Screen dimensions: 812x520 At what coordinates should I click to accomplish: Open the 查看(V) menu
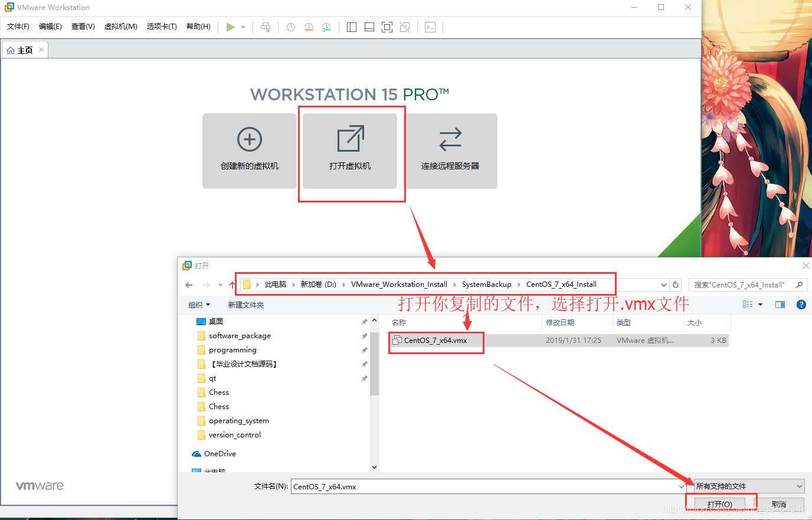pos(83,27)
